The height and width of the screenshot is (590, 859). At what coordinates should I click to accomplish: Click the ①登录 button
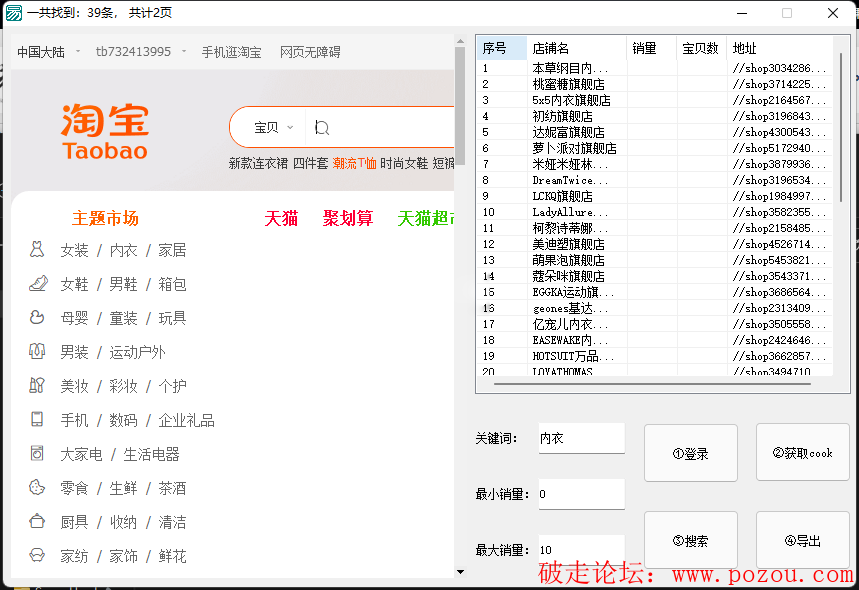point(691,453)
